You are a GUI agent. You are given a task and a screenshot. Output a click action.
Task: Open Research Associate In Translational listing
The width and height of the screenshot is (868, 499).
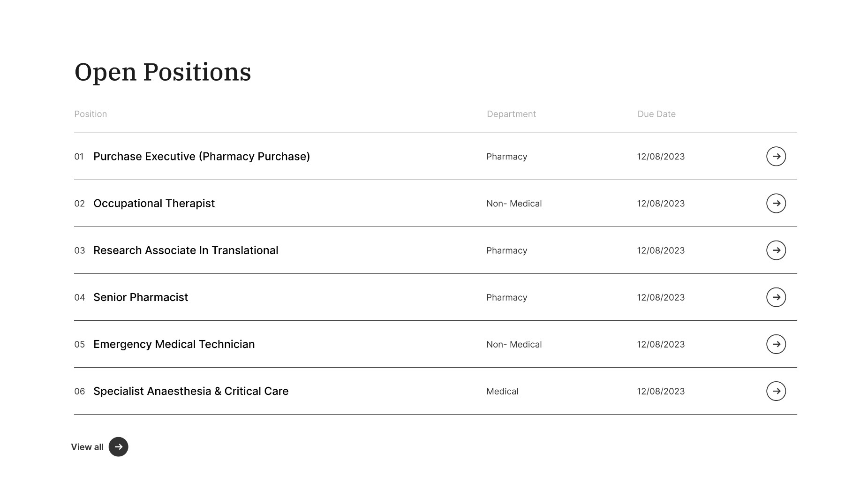pyautogui.click(x=186, y=250)
